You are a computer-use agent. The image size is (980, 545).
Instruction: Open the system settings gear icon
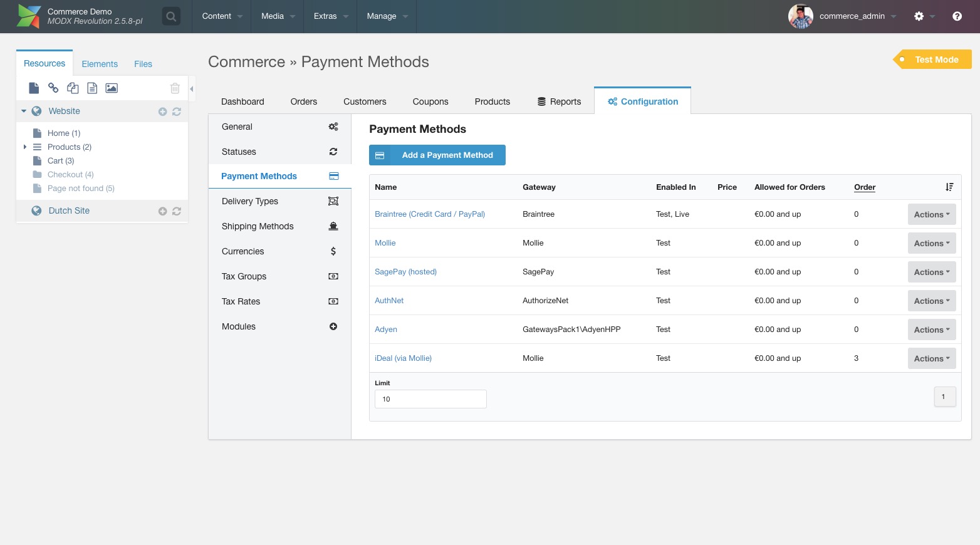tap(919, 16)
